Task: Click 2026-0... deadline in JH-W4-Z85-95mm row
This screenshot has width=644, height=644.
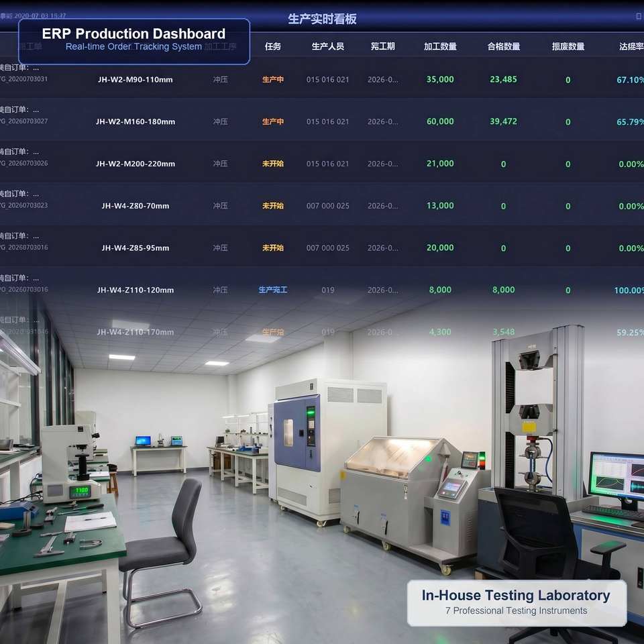Action: point(382,248)
